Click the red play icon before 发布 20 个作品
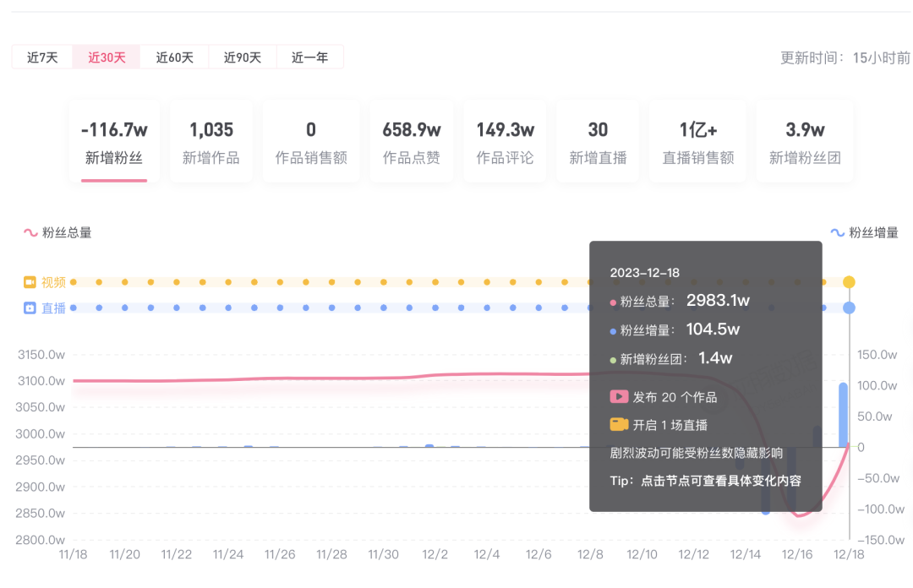The width and height of the screenshot is (913, 588). 620,395
